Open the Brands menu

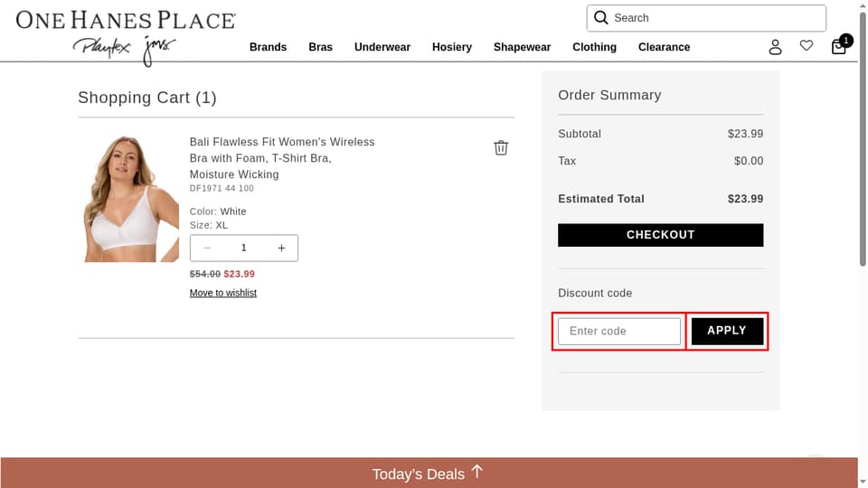[x=268, y=47]
